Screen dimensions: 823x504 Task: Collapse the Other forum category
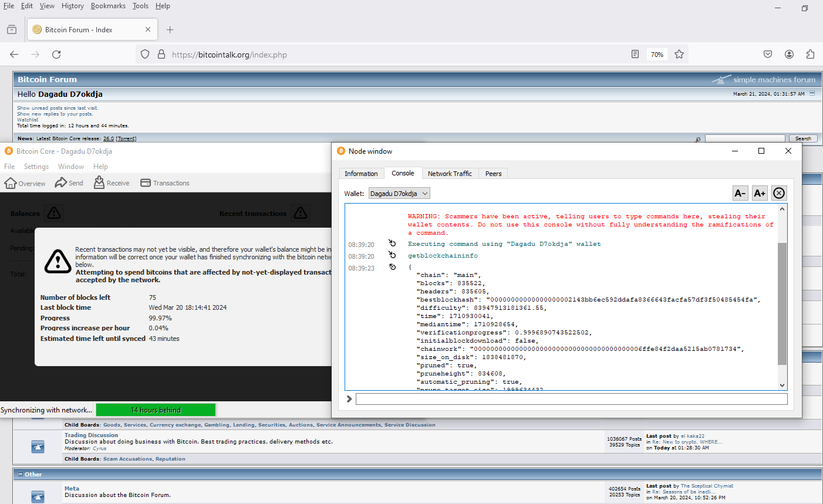(21, 474)
